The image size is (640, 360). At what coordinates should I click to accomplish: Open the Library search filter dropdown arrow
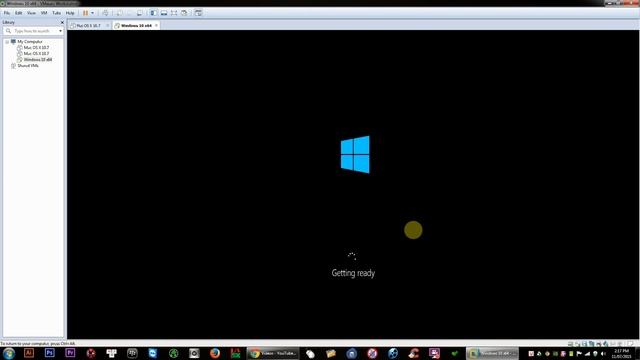pos(60,31)
